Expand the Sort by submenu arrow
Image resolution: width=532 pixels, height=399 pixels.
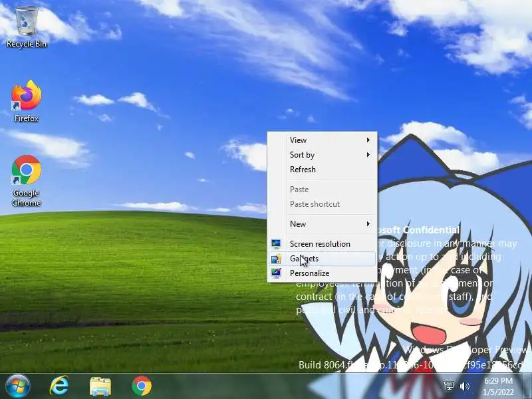tap(368, 155)
